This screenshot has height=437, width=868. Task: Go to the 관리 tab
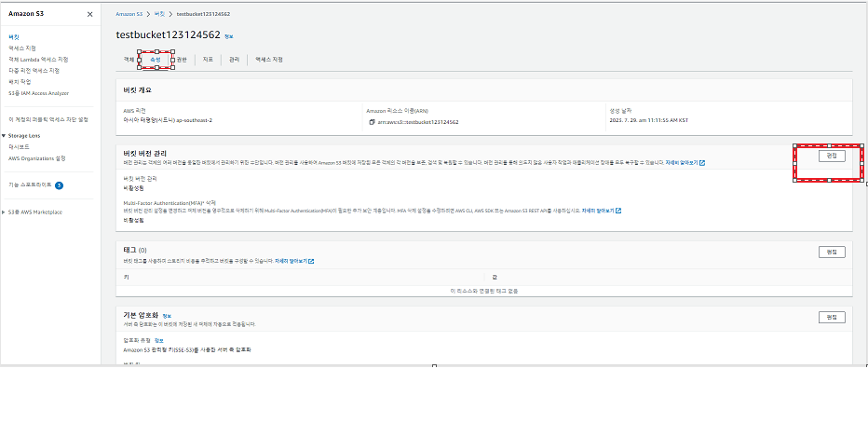click(234, 60)
